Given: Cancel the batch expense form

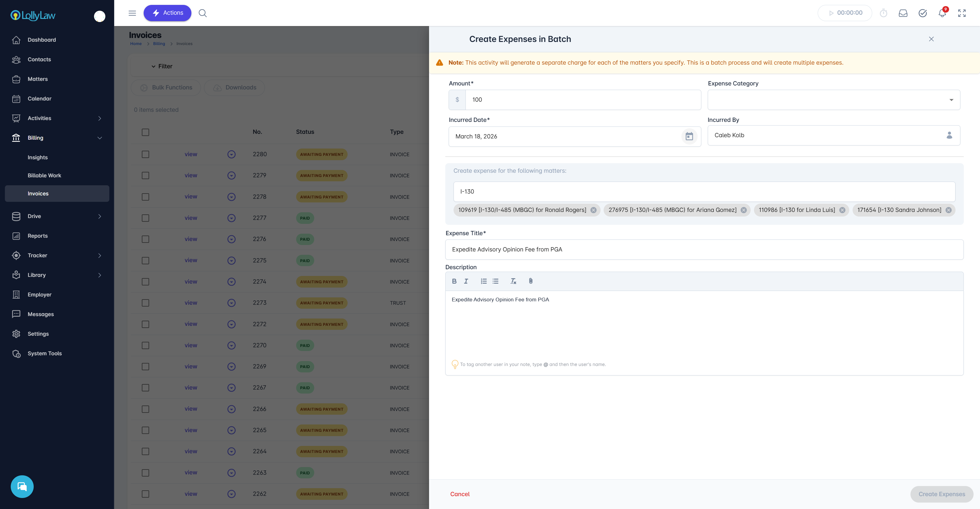Looking at the screenshot, I should [460, 494].
